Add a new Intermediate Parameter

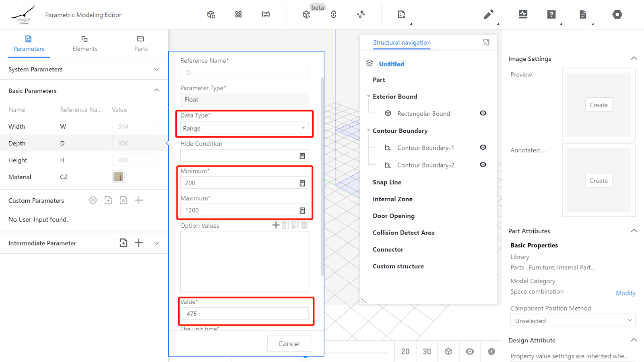pyautogui.click(x=139, y=243)
